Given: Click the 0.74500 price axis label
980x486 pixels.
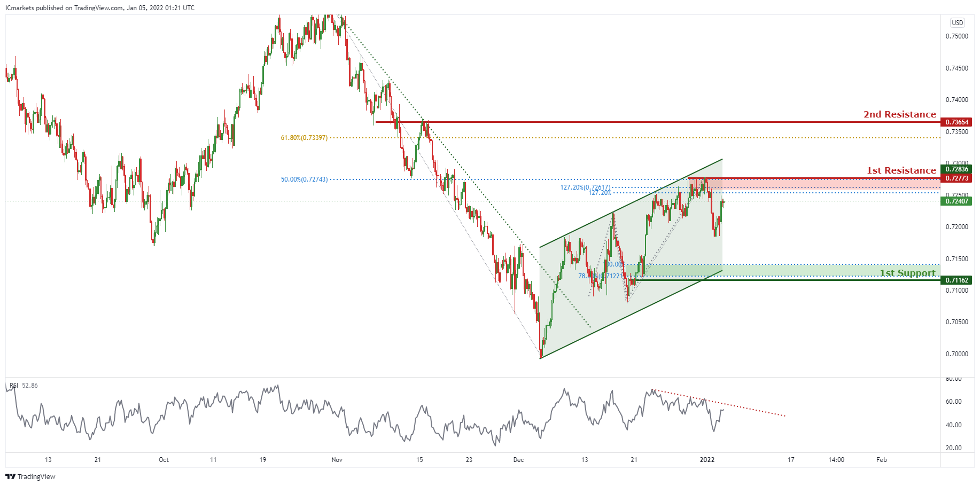Looking at the screenshot, I should pos(956,68).
